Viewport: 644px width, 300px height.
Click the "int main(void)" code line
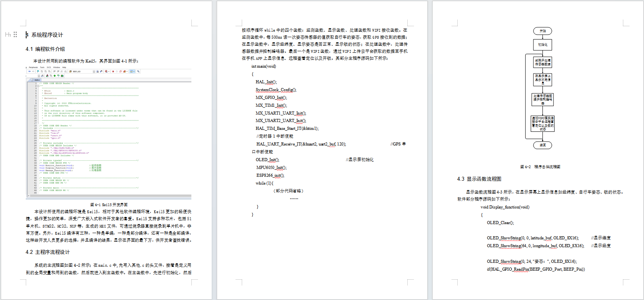(x=264, y=66)
